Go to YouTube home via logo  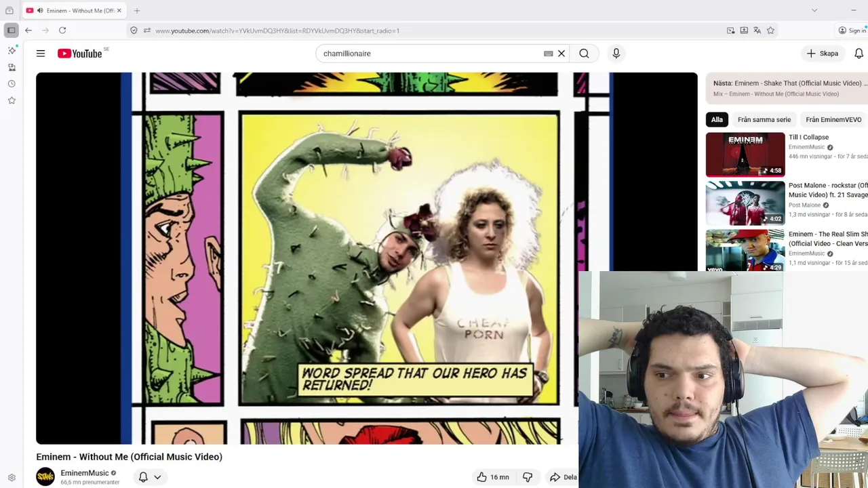click(79, 54)
